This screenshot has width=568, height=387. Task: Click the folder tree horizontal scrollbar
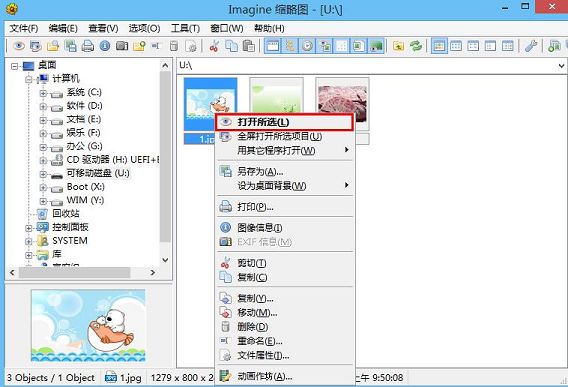[x=83, y=272]
